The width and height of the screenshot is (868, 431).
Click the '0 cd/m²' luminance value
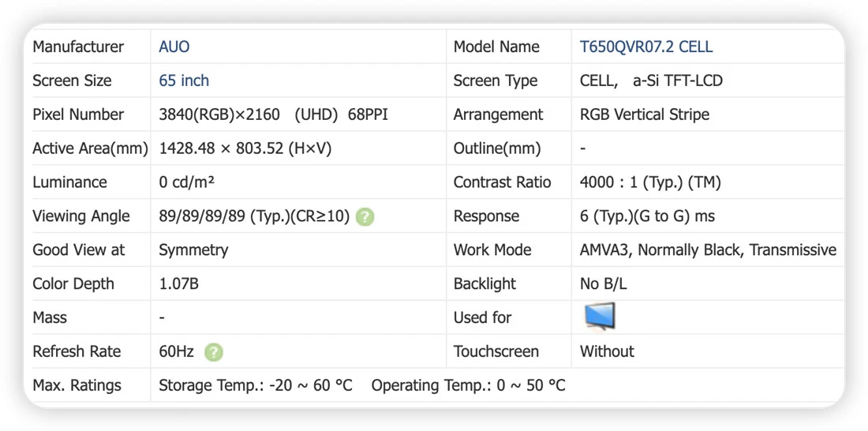tap(186, 182)
